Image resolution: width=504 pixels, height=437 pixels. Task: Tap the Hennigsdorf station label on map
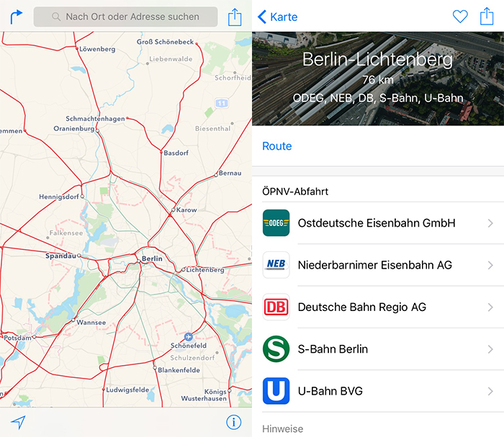59,197
